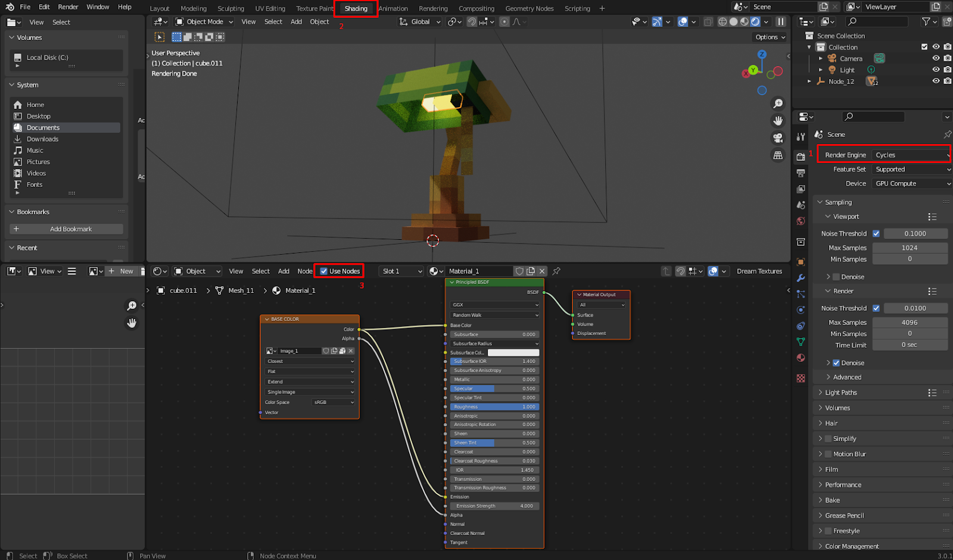Image resolution: width=953 pixels, height=560 pixels.
Task: Open the Help menu
Action: pos(124,7)
